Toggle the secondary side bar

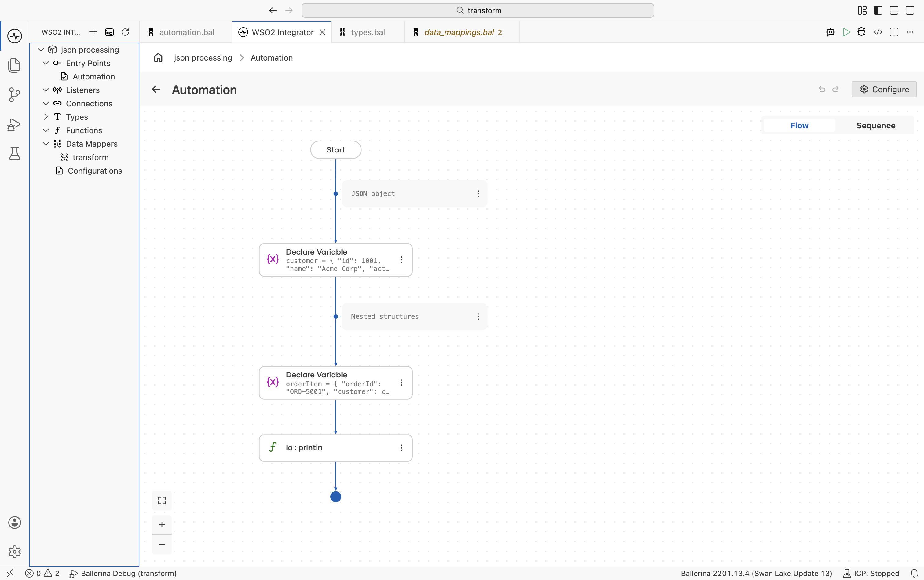(x=910, y=10)
